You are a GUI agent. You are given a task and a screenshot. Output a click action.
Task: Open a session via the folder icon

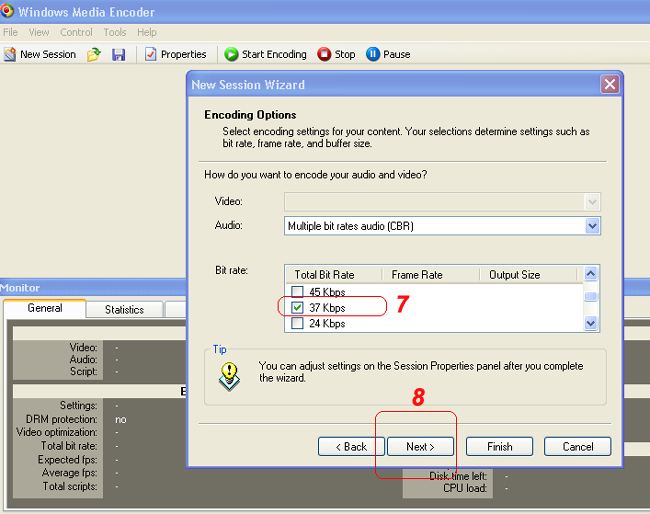(94, 54)
